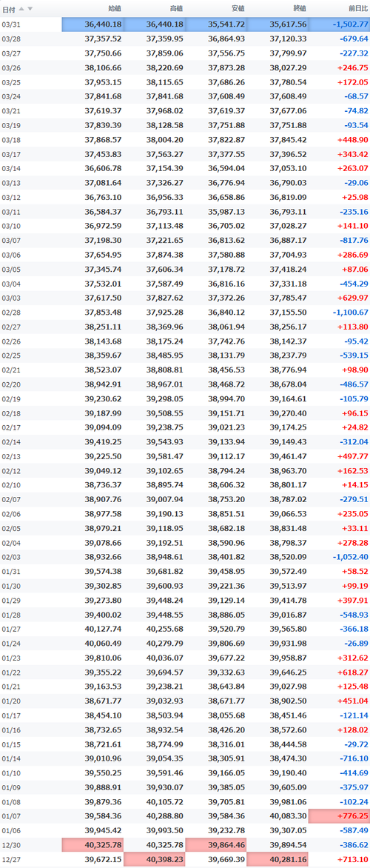Screen dimensions: 370x868
Task: Select the highlighted open value 40,325.78
Action: click(92, 845)
